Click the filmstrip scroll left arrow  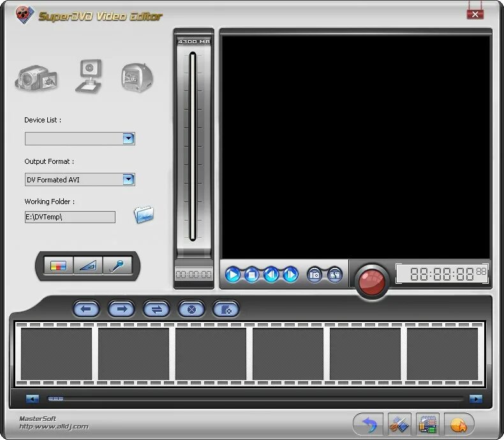(32, 399)
